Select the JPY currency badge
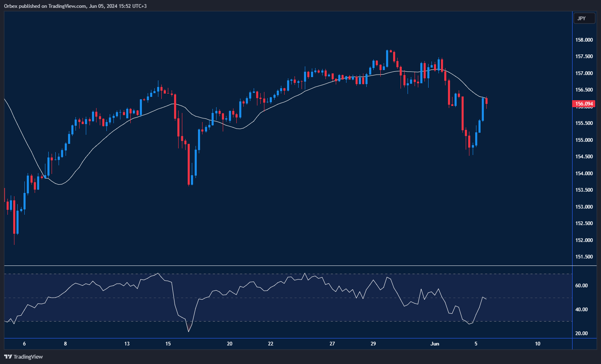Image resolution: width=601 pixels, height=364 pixels. (584, 18)
